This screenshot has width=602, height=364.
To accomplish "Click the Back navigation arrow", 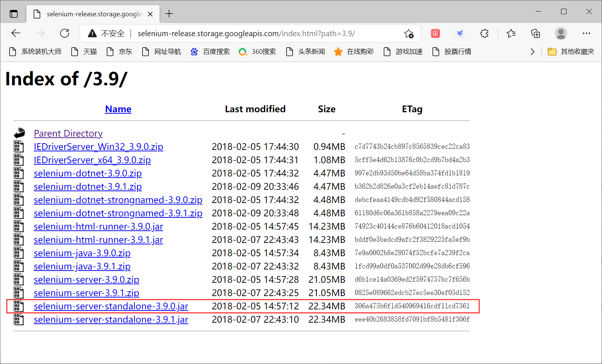I will pyautogui.click(x=16, y=33).
